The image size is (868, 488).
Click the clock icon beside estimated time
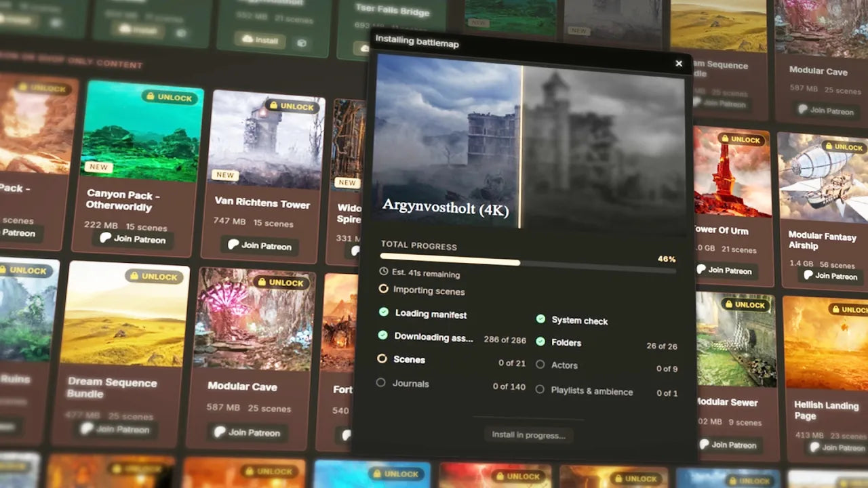(384, 271)
